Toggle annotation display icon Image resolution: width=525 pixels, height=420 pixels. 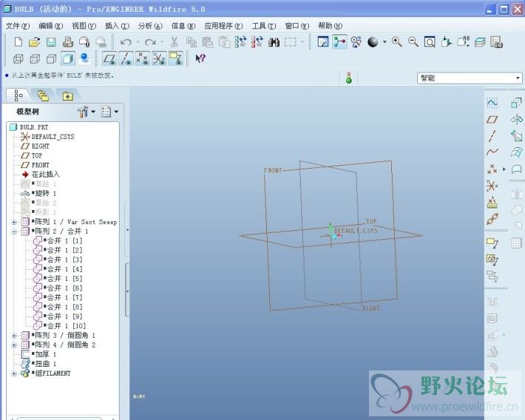pyautogui.click(x=175, y=58)
